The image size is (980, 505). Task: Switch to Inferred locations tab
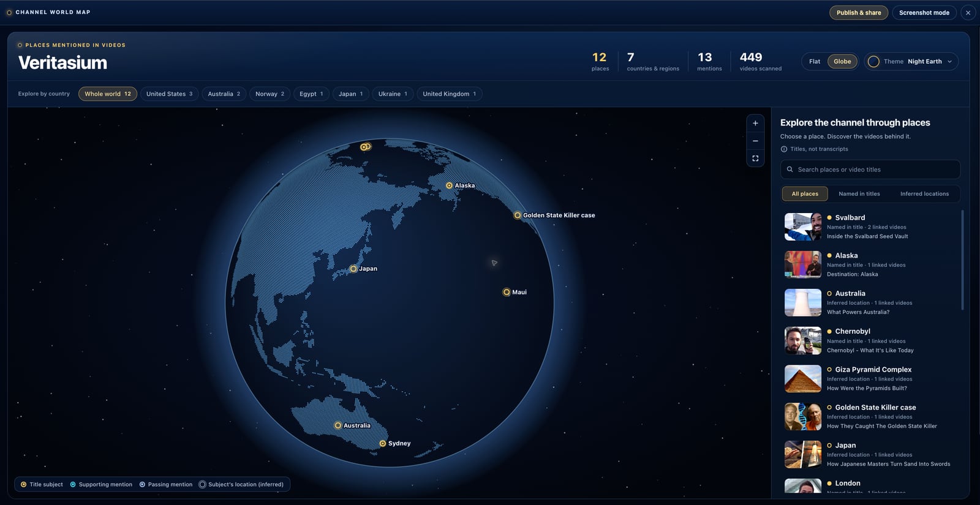924,193
